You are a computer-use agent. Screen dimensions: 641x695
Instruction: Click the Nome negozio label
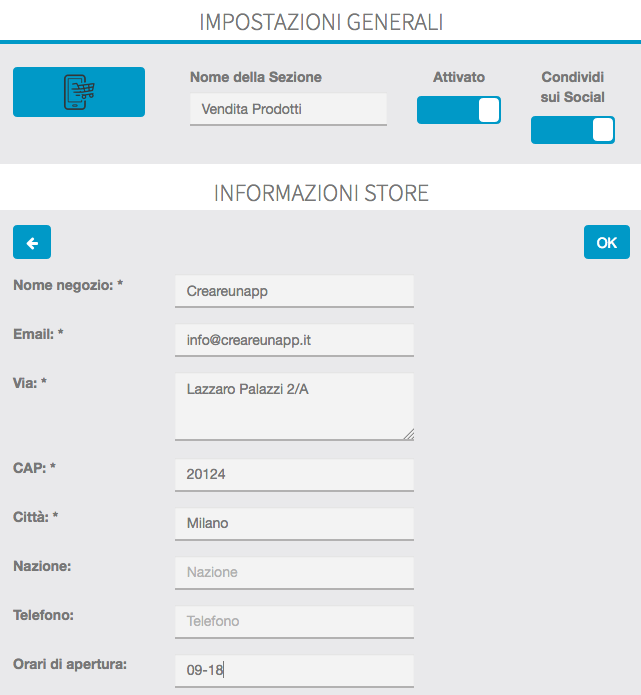click(68, 285)
